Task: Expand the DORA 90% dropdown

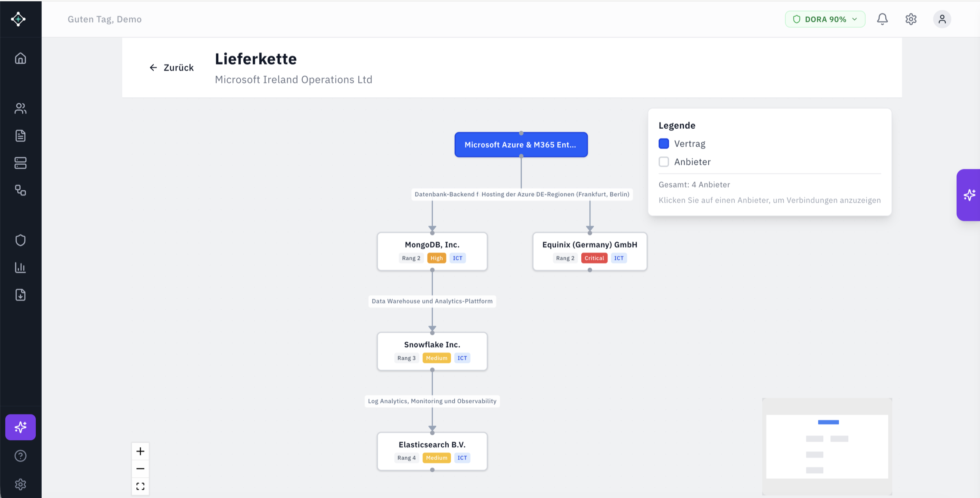Action: pyautogui.click(x=825, y=19)
